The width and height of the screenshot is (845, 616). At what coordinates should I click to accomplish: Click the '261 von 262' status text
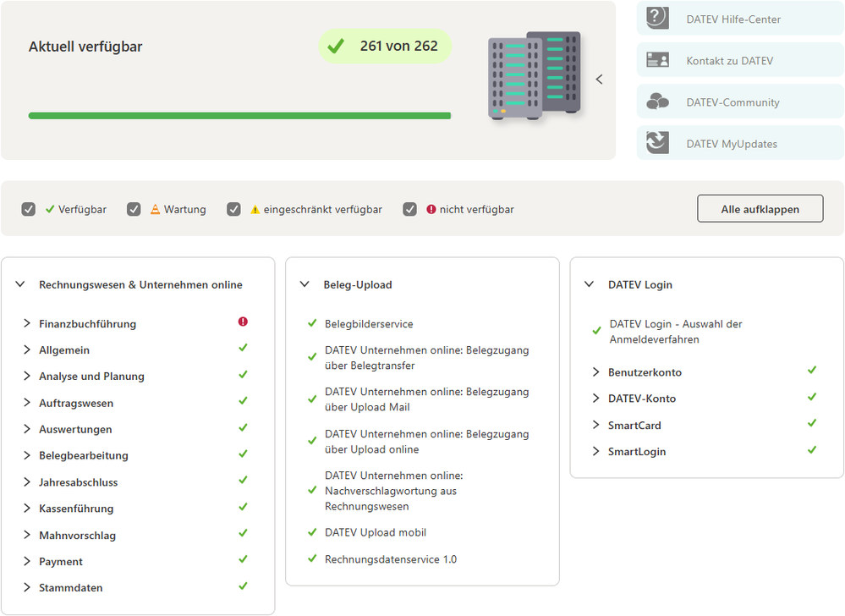pyautogui.click(x=398, y=46)
